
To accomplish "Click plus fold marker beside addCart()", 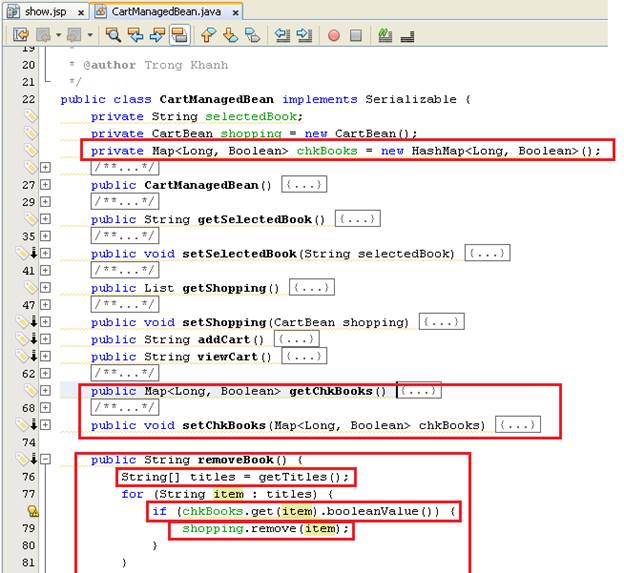I will point(45,339).
